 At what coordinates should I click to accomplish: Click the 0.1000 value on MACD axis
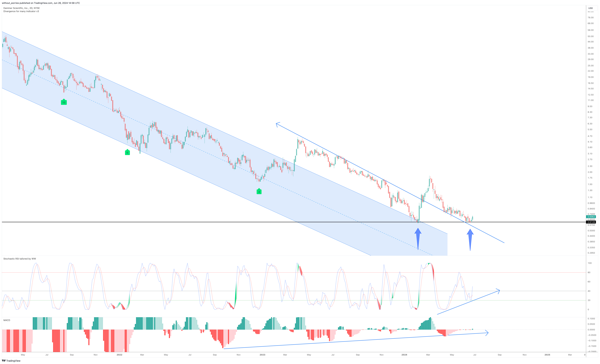591,319
